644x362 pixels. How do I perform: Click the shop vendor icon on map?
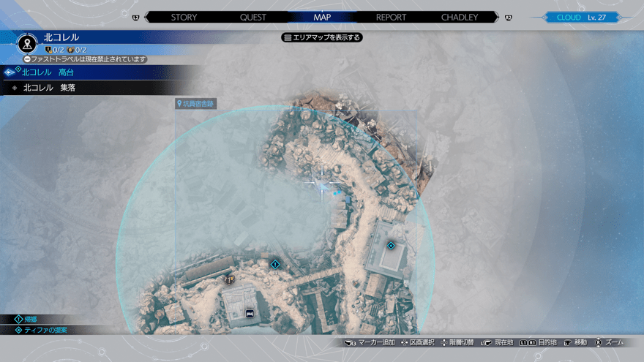point(230,279)
